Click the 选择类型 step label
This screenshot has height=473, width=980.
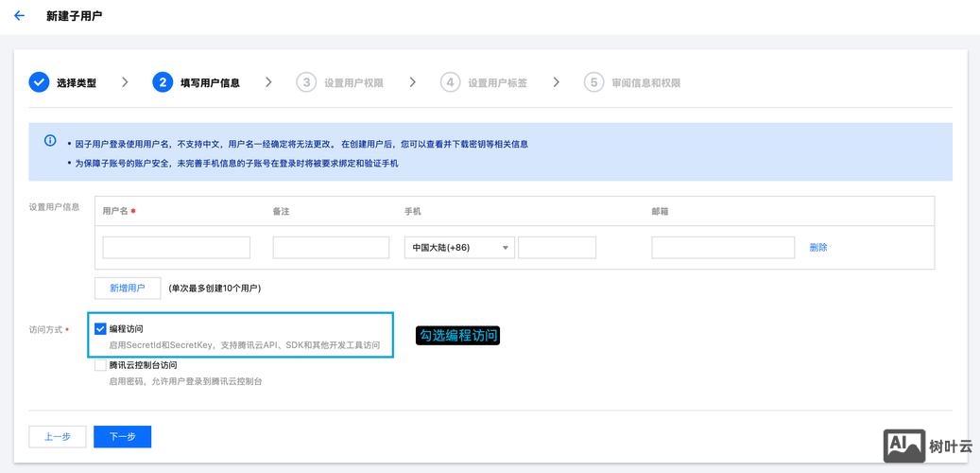coord(77,82)
